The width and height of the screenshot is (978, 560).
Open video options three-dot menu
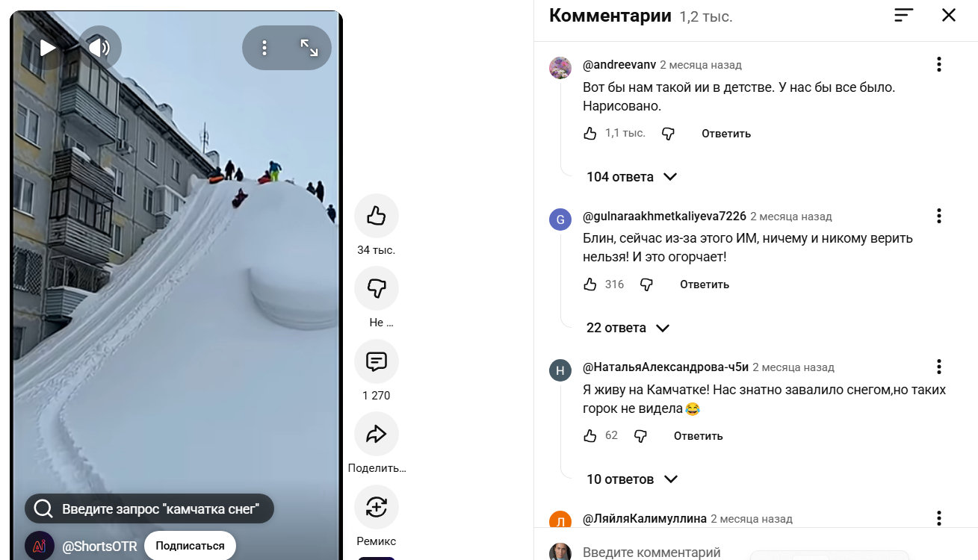click(264, 49)
